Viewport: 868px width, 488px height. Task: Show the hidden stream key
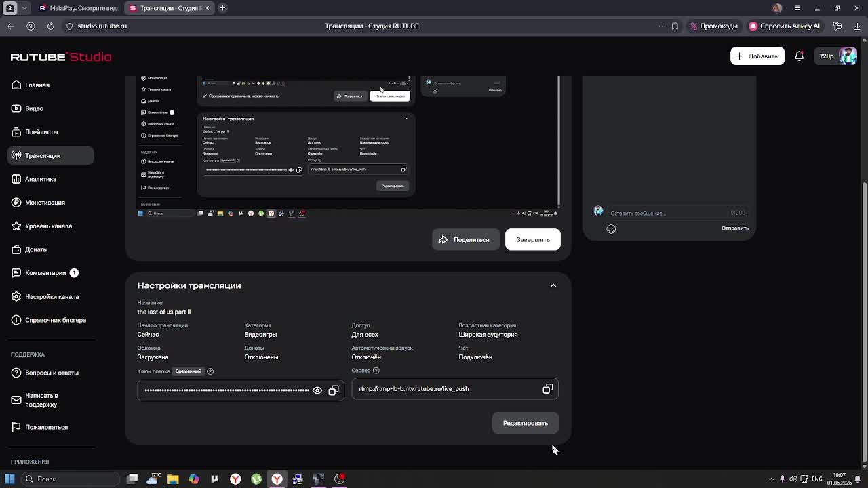(317, 390)
